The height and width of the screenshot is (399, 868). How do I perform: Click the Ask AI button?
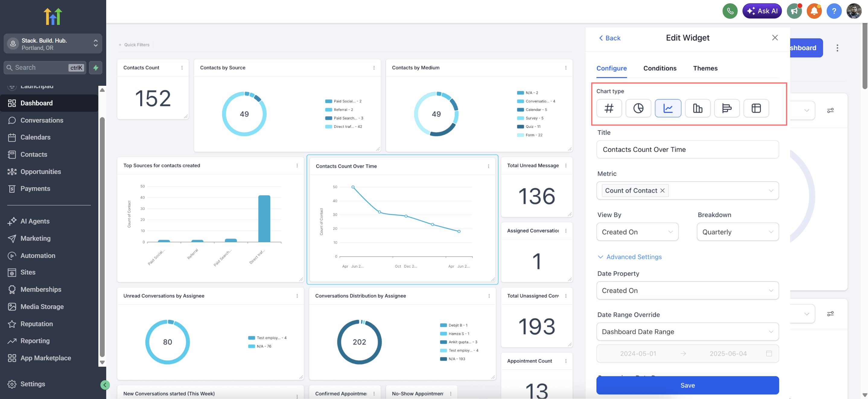coord(762,11)
